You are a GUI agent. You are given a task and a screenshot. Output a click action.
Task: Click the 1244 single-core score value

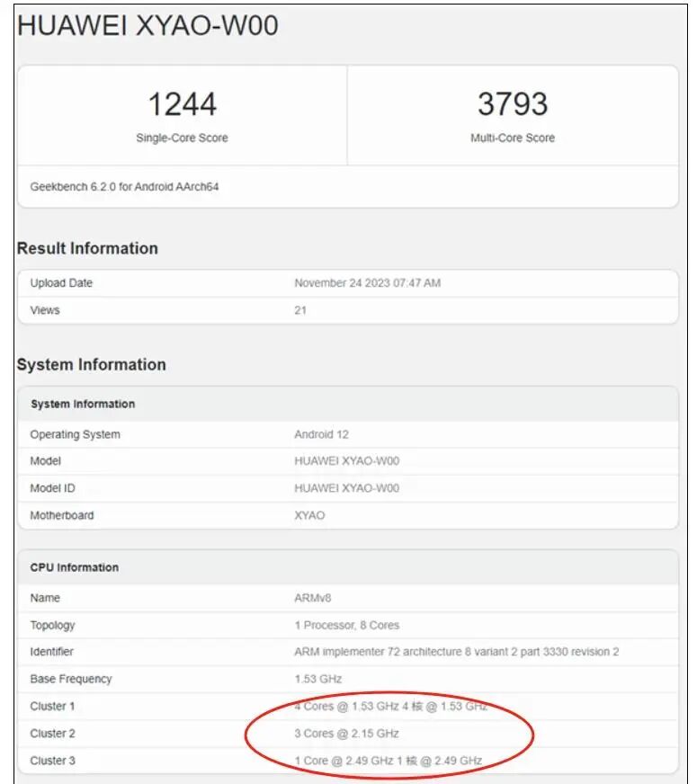click(182, 104)
